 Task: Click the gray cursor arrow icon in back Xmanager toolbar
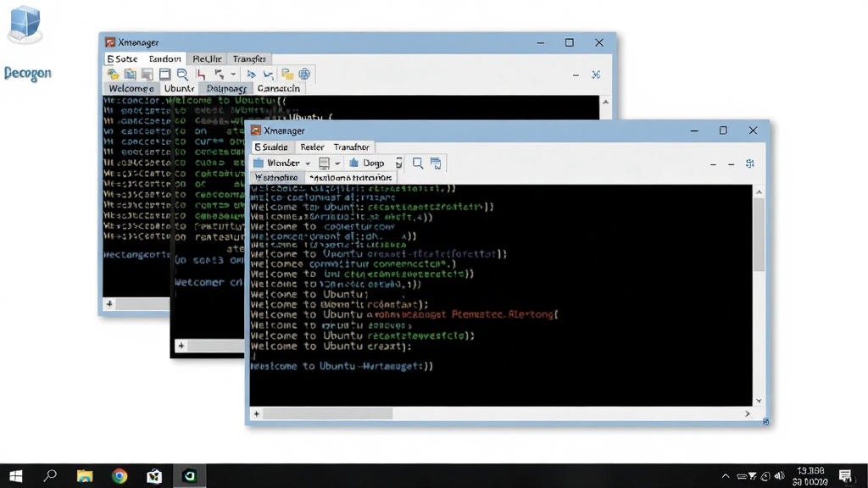(220, 75)
